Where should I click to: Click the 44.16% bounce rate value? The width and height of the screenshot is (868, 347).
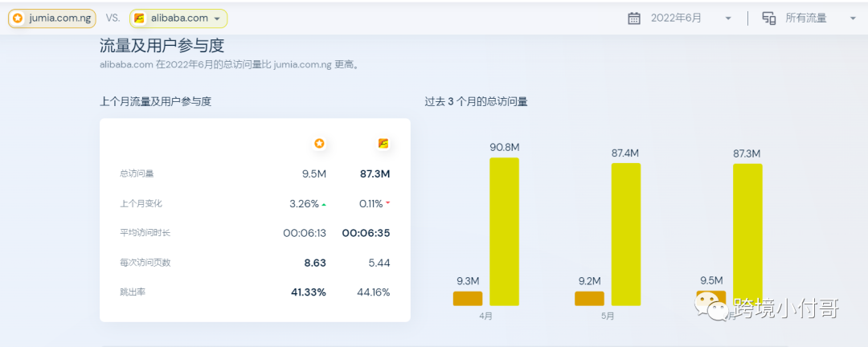tap(373, 292)
